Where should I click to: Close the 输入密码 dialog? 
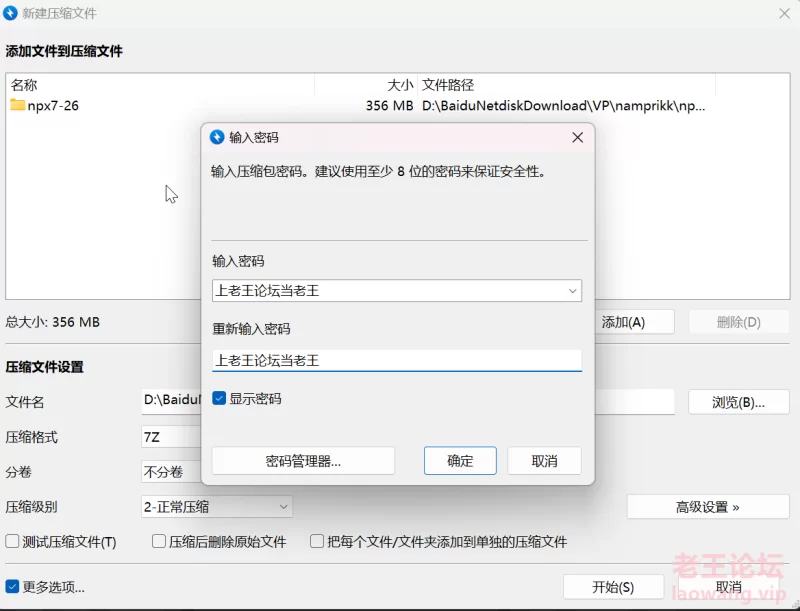click(578, 137)
